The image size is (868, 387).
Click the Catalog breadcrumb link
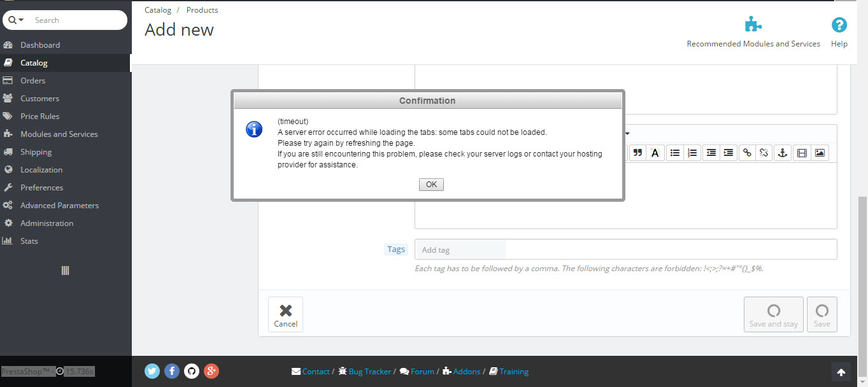click(x=158, y=10)
